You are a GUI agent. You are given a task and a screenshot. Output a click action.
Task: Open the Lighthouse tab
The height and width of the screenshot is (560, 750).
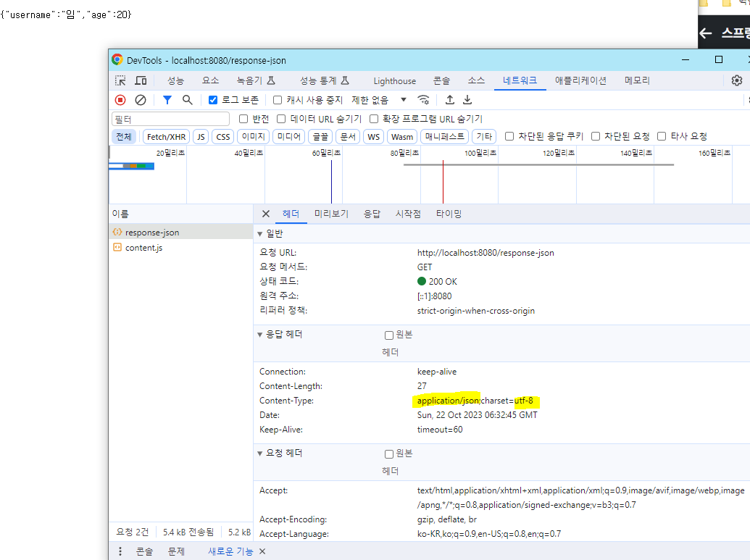395,81
